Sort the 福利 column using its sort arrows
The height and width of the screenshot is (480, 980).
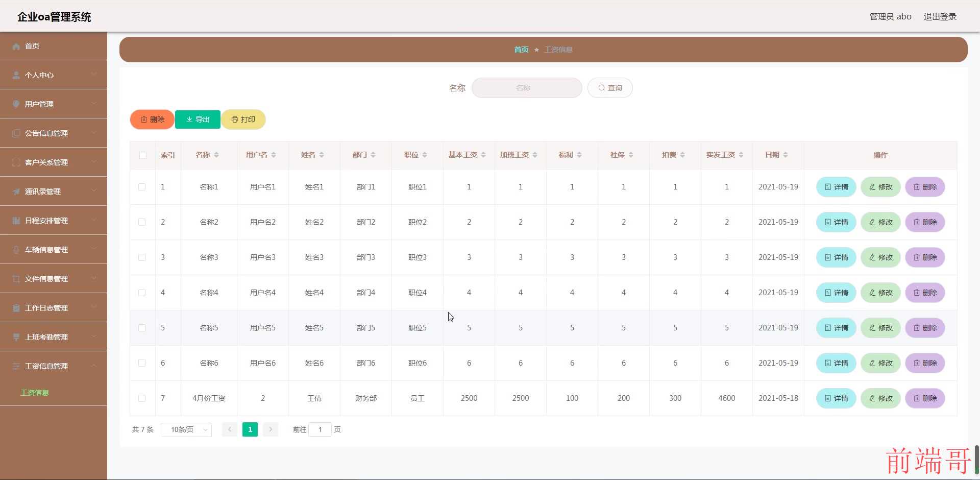coord(579,155)
